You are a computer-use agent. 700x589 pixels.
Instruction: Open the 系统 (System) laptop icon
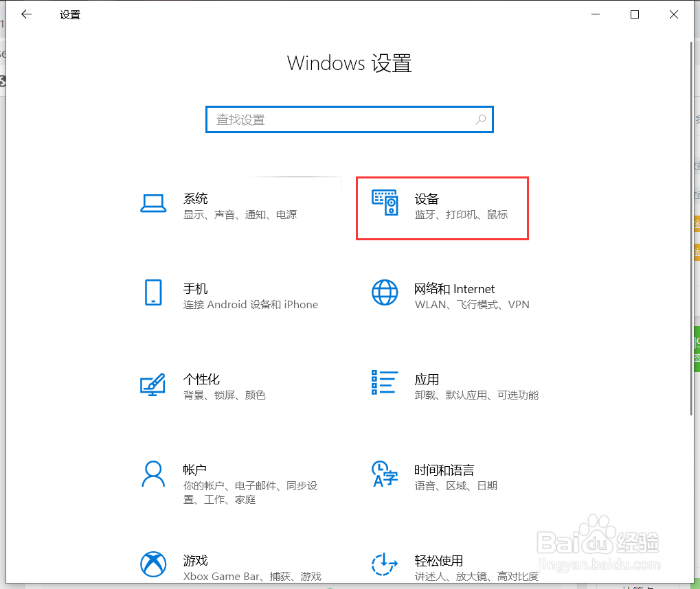[x=153, y=203]
